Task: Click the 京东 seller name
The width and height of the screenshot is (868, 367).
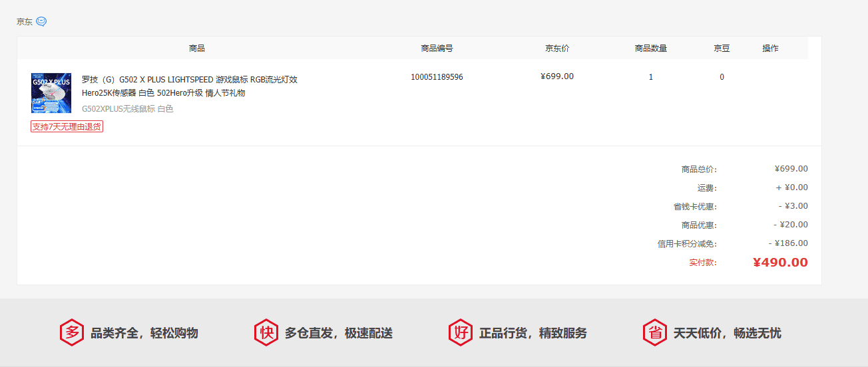Action: pos(25,21)
